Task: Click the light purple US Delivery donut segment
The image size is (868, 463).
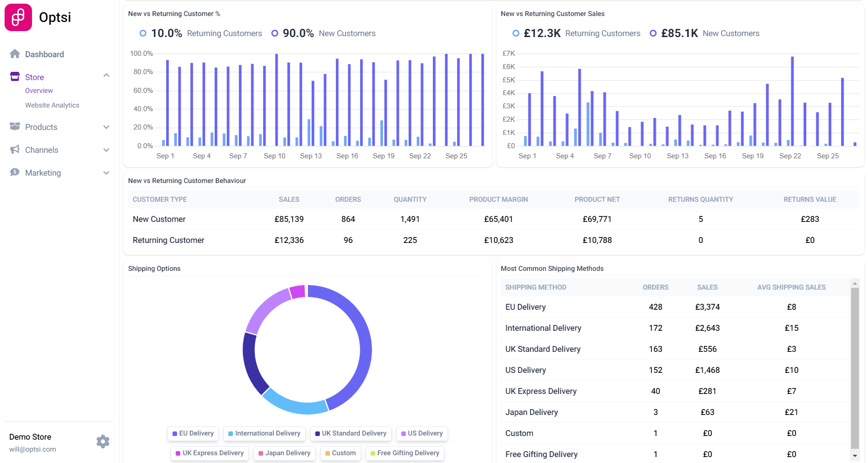Action: coord(264,309)
